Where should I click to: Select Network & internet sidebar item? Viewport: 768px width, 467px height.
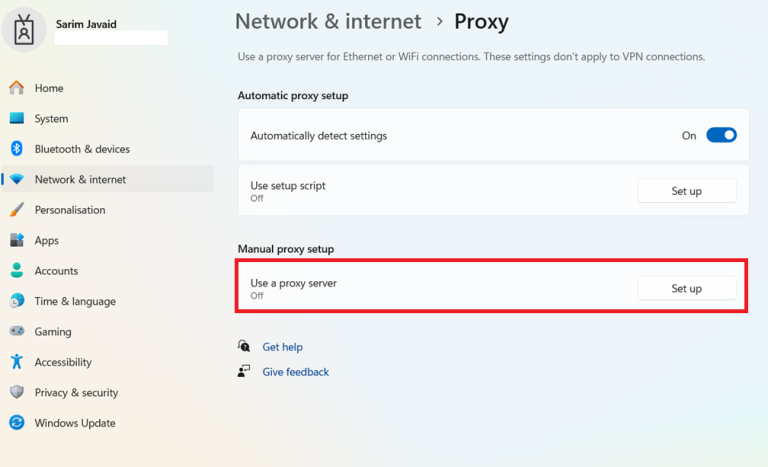[x=108, y=179]
